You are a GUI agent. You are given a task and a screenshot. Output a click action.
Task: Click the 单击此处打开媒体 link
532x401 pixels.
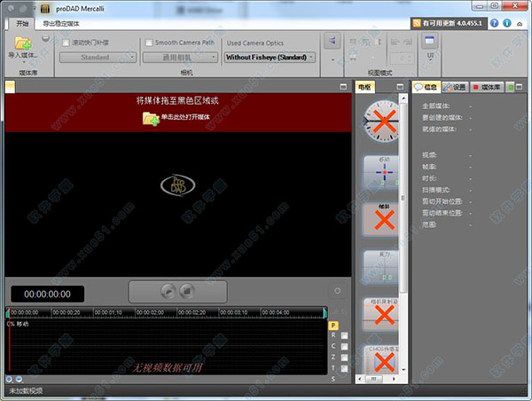click(185, 117)
